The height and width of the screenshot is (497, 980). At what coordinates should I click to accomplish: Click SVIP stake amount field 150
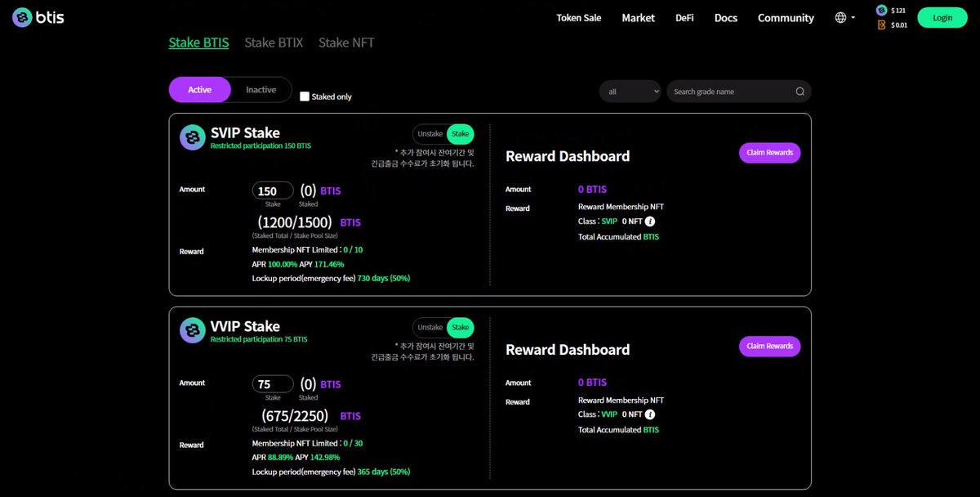point(273,190)
